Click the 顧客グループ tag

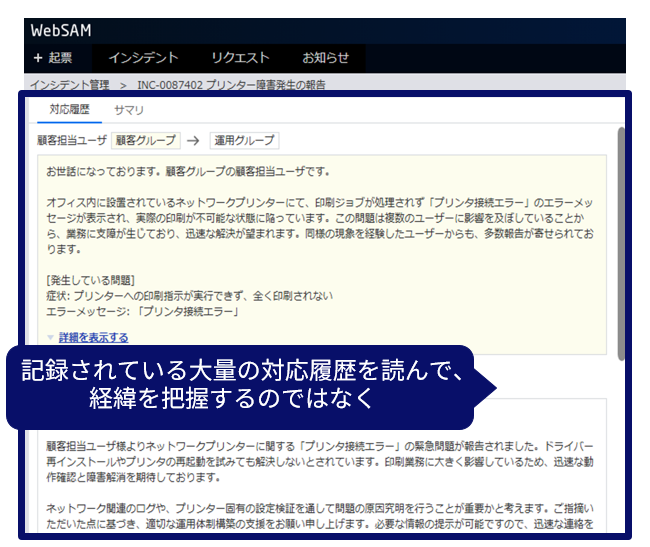(x=144, y=141)
